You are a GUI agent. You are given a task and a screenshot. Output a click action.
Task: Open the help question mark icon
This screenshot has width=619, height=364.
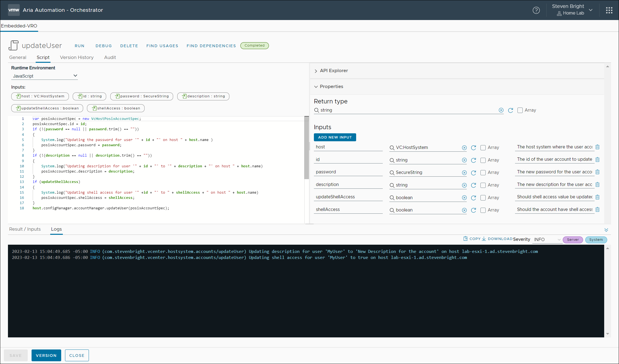536,10
